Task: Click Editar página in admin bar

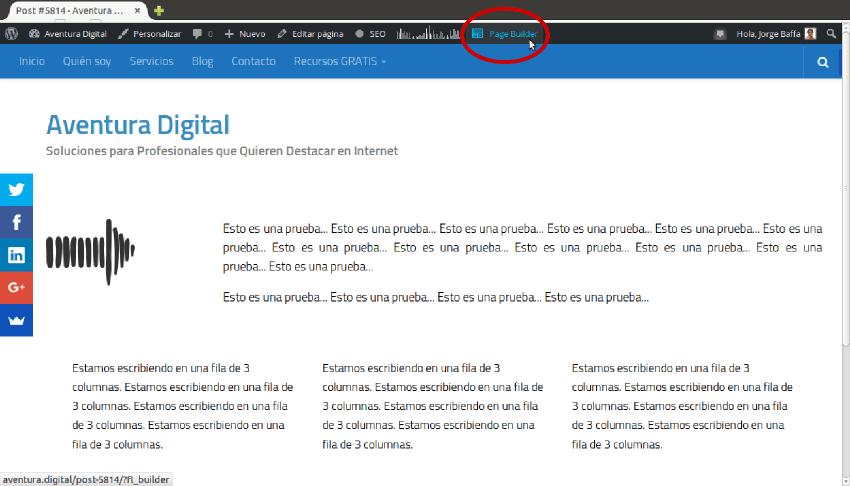Action: point(309,33)
